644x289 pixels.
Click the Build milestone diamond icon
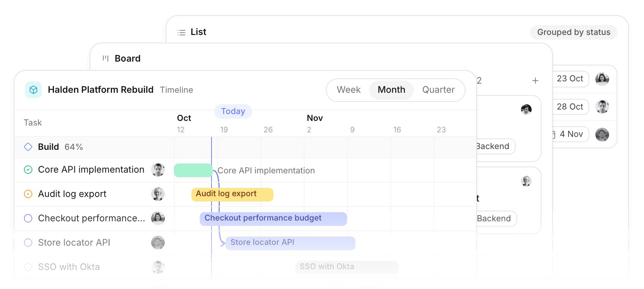click(28, 147)
